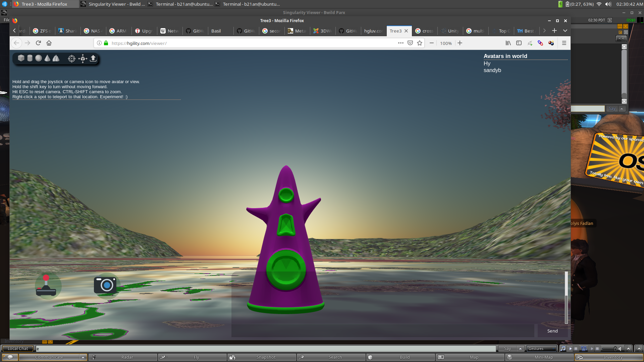644x362 pixels.
Task: Open the Firefox list-all-tabs chevron
Action: (x=565, y=31)
